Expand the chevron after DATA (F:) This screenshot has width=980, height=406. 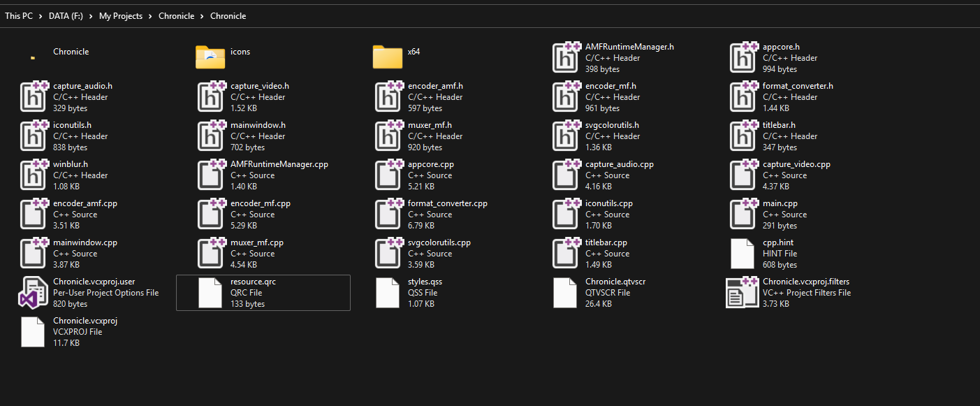tap(91, 16)
